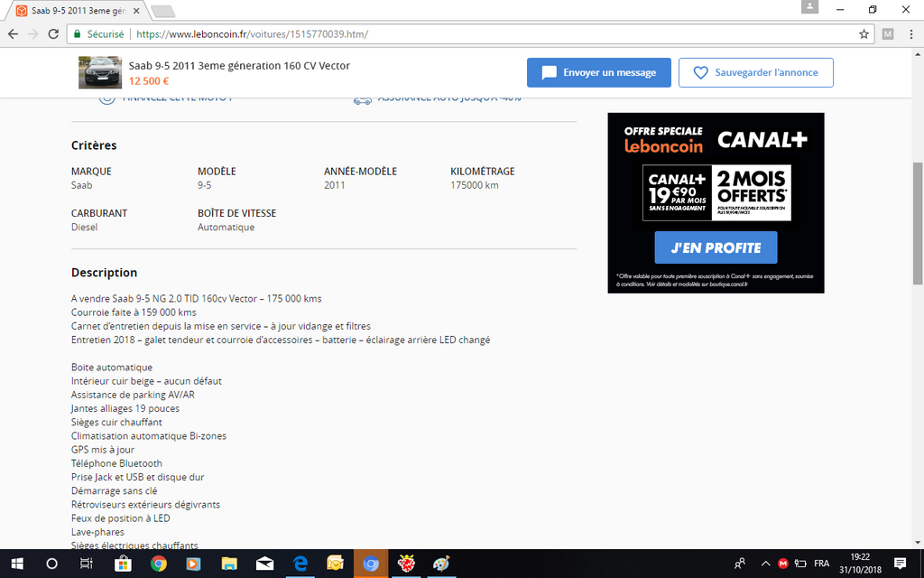Click the year value 2011

point(335,185)
